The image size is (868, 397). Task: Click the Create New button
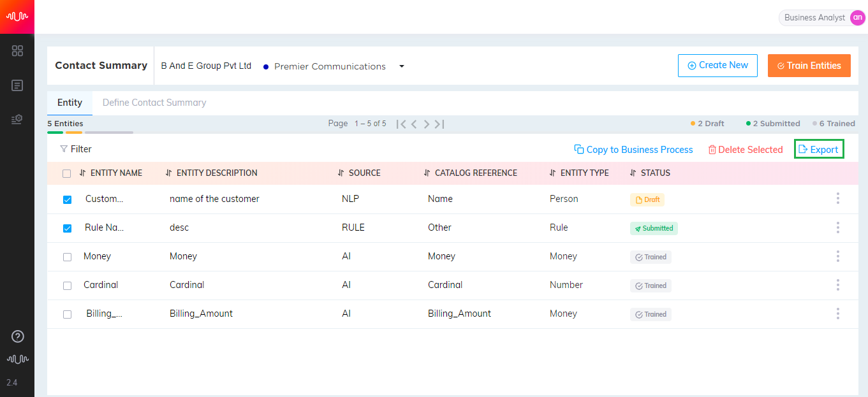[x=717, y=66]
